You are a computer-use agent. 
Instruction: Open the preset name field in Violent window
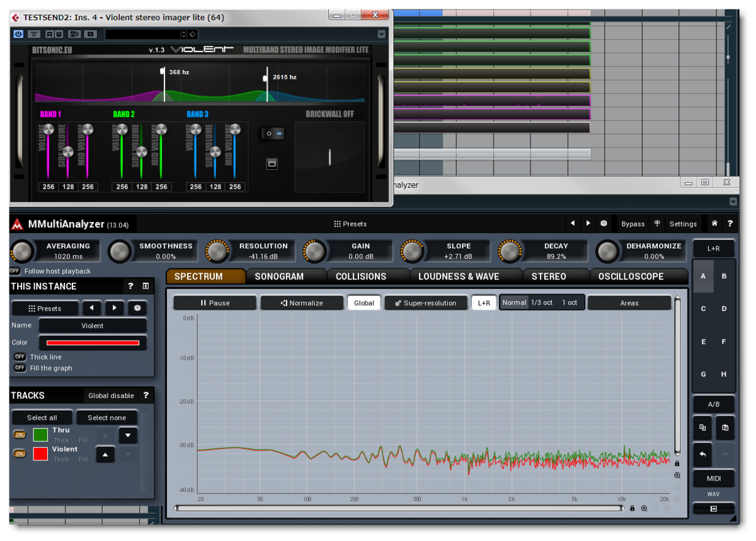click(143, 34)
